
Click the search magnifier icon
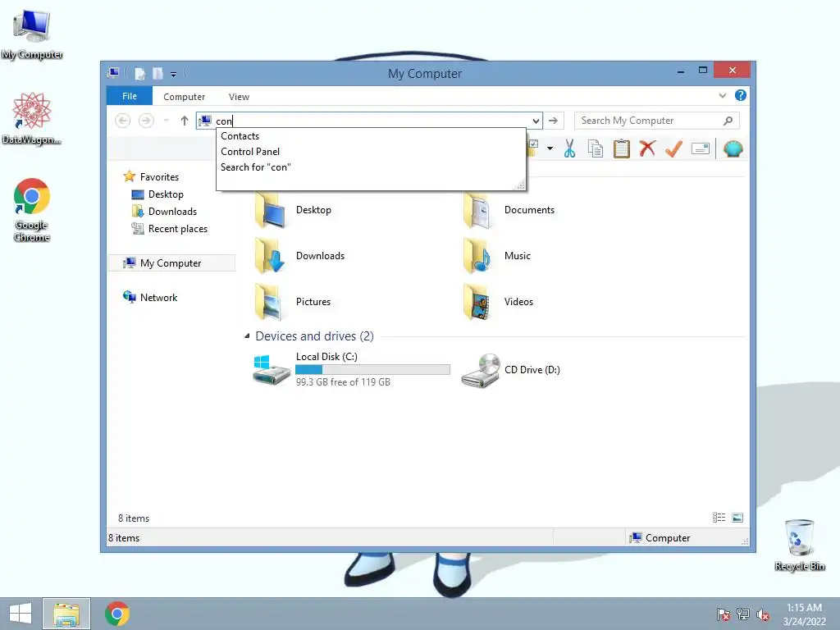728,121
